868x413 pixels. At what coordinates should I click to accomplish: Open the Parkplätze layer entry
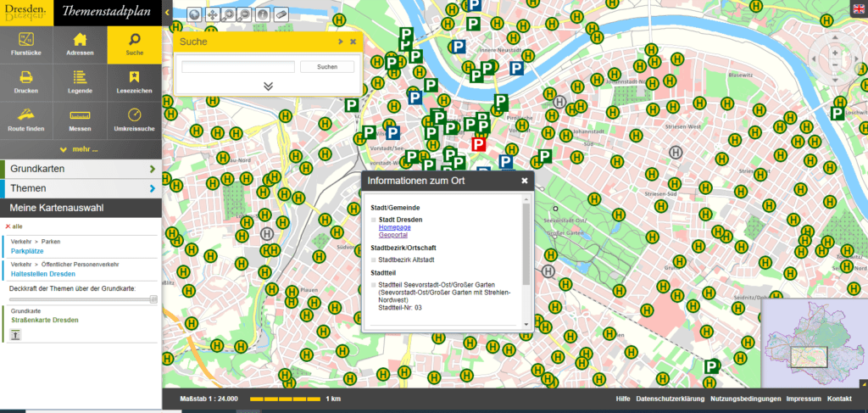[x=27, y=251]
